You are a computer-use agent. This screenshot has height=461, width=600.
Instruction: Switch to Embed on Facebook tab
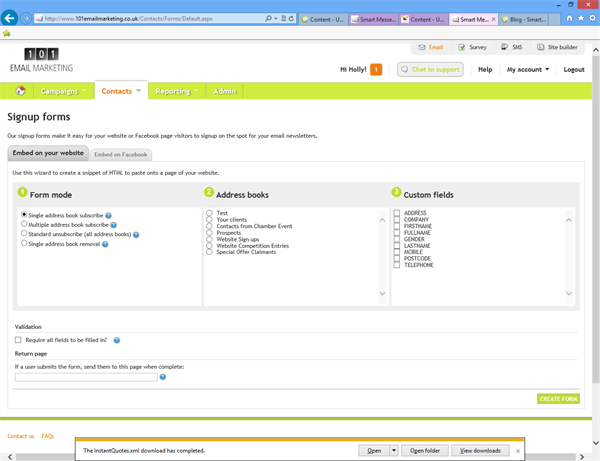[x=121, y=155]
